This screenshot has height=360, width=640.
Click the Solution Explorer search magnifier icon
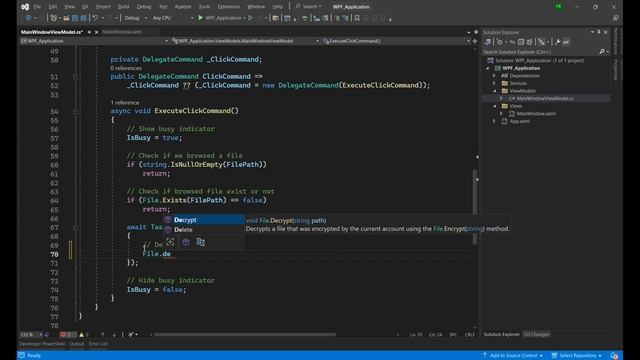coord(602,52)
